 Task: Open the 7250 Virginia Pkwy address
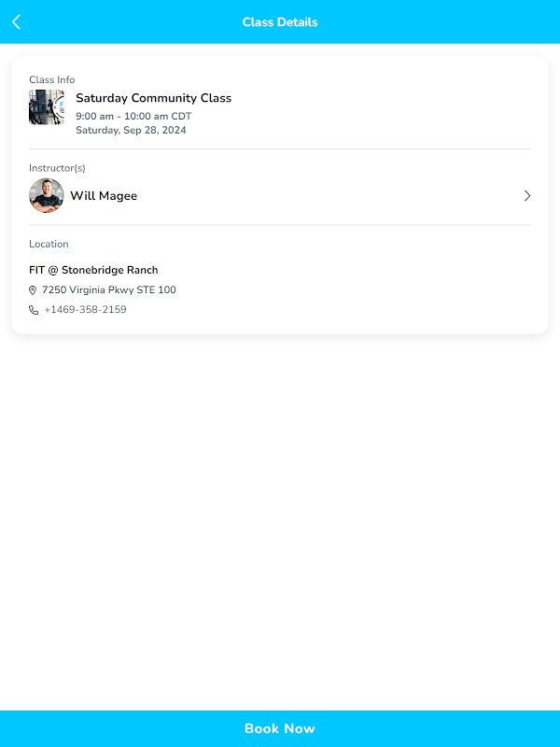click(x=108, y=290)
